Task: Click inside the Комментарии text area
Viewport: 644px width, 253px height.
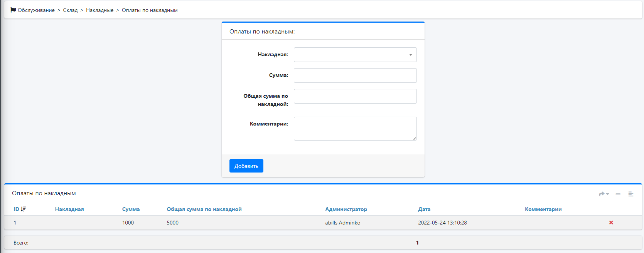Action: pyautogui.click(x=355, y=129)
